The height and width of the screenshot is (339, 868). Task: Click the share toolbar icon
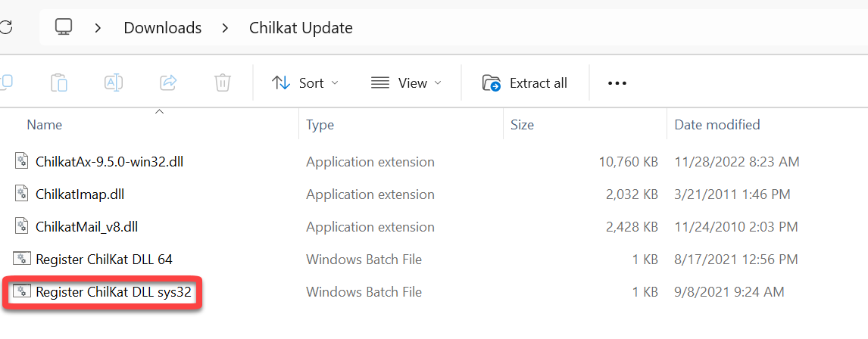tap(168, 82)
